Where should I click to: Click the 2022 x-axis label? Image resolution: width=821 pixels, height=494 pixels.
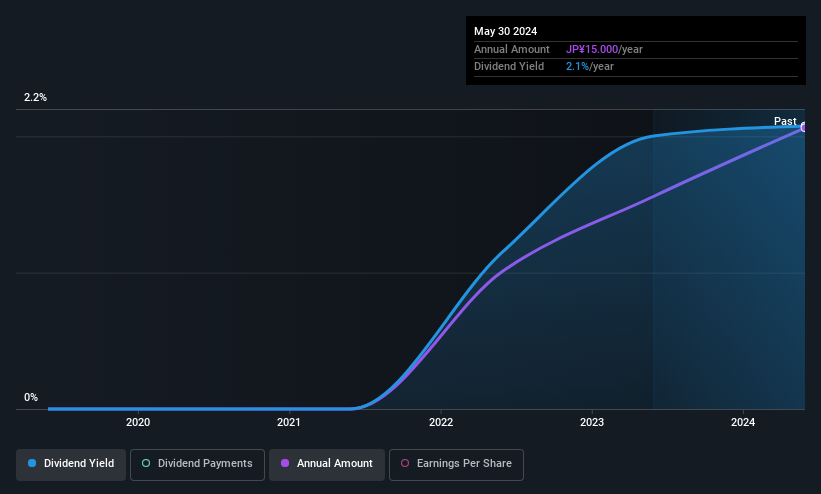click(x=441, y=422)
